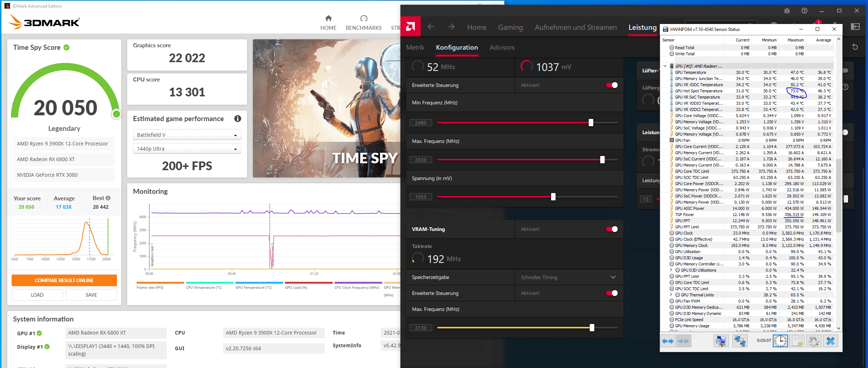Click VRAM Max. Frequenz yellow slider handle

(x=592, y=328)
